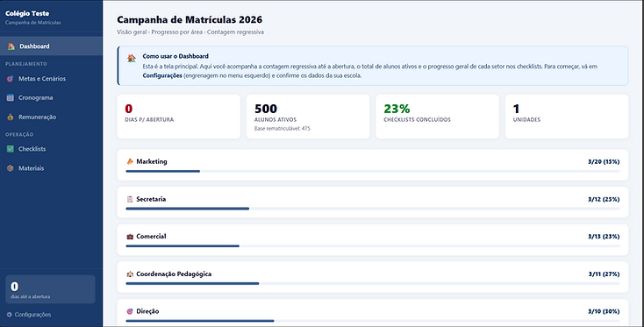Click the 3/13 (23%) Comercial value
The height and width of the screenshot is (327, 644).
coord(604,237)
